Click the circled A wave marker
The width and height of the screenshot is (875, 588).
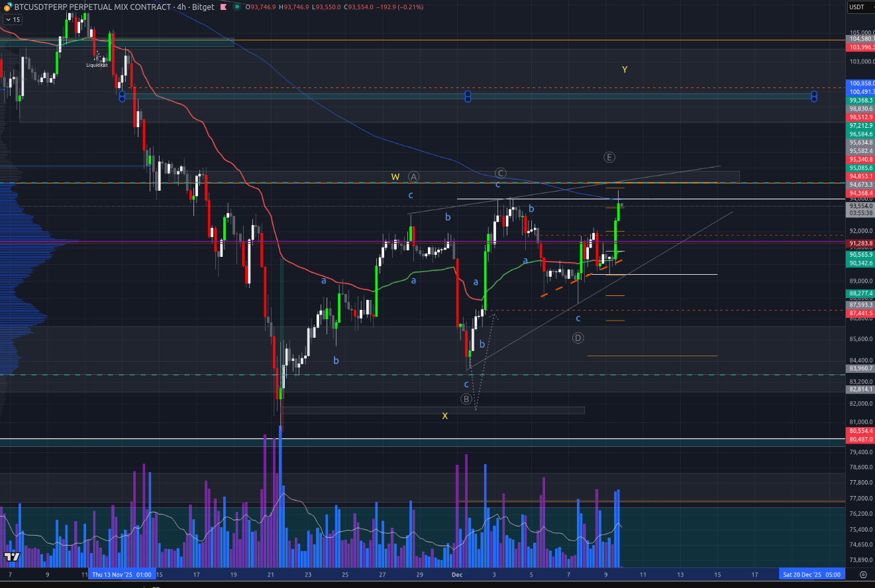(x=414, y=177)
